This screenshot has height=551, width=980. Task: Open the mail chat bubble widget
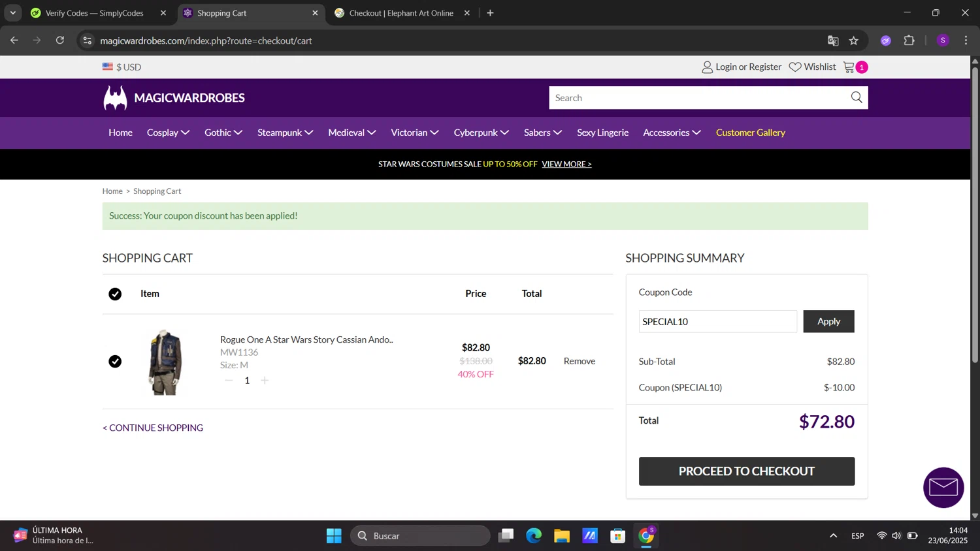(x=943, y=488)
